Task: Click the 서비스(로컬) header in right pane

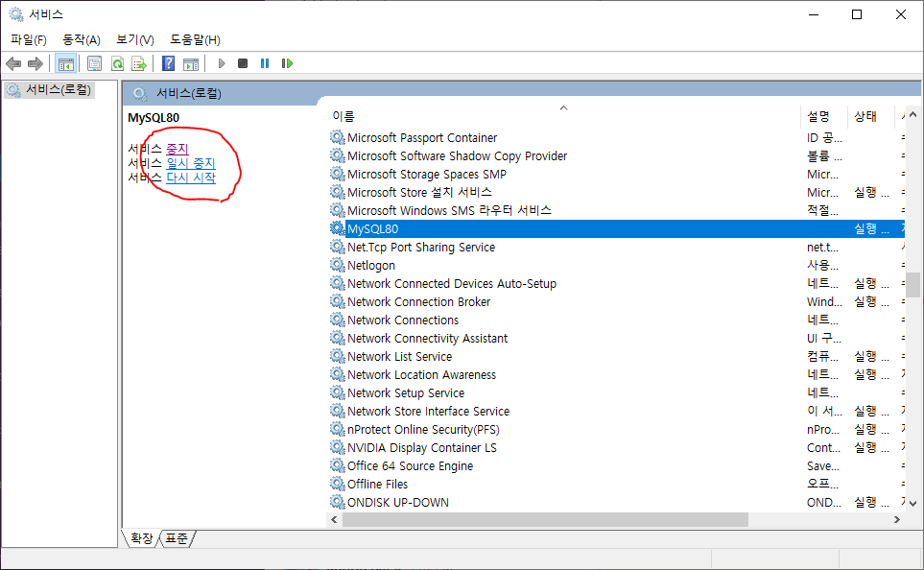Action: coord(189,93)
